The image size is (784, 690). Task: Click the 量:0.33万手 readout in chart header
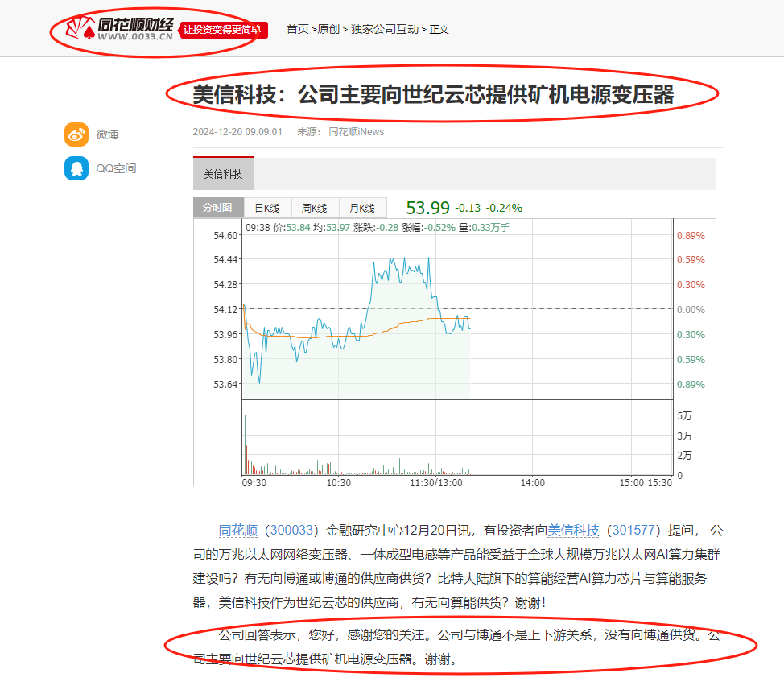point(485,228)
